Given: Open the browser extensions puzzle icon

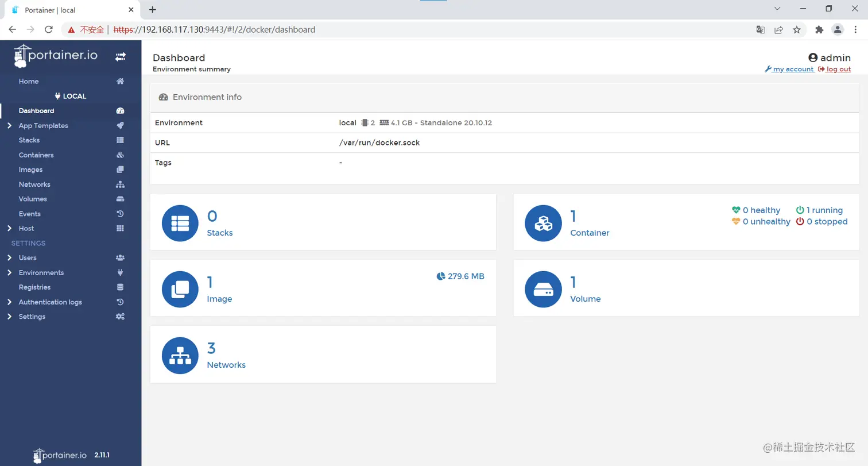Looking at the screenshot, I should point(819,30).
